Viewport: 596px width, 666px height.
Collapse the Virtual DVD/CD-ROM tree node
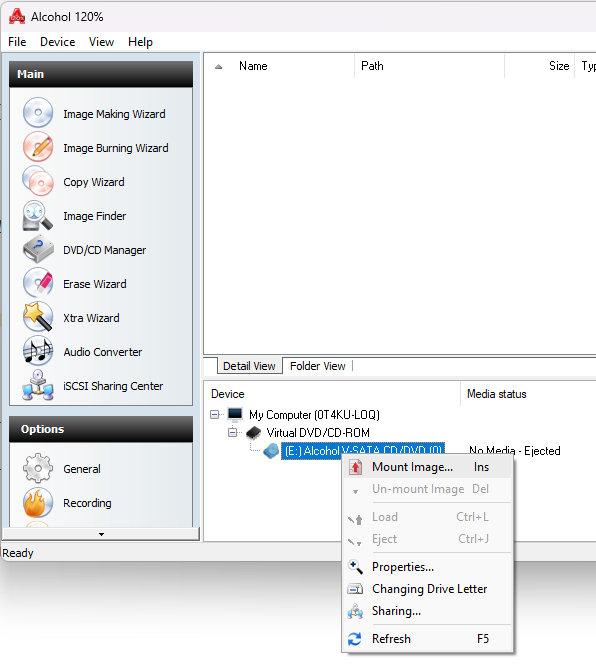click(x=232, y=433)
